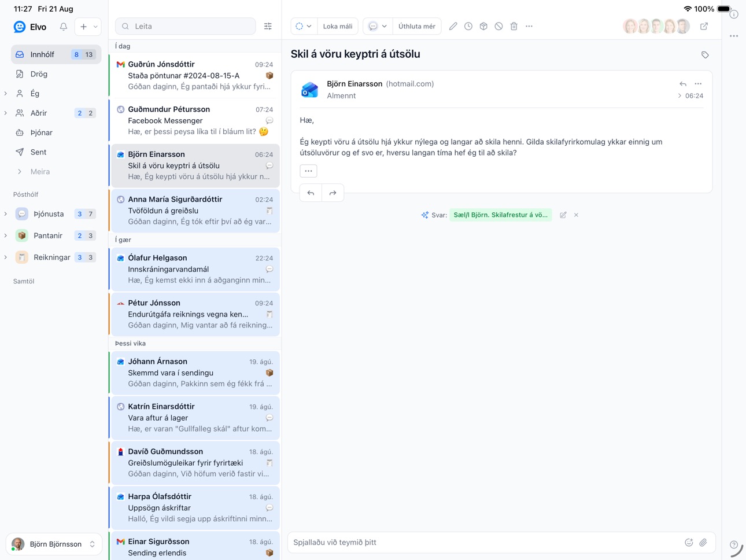Open Pantanir mailbox
Image resolution: width=746 pixels, height=560 pixels.
pos(56,235)
